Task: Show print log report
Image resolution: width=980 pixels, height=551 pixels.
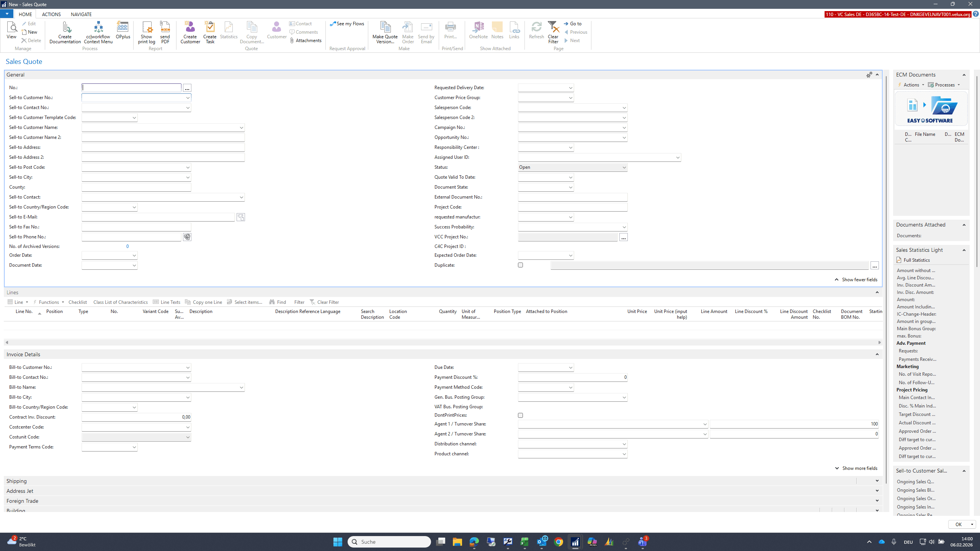Action: 147,33
